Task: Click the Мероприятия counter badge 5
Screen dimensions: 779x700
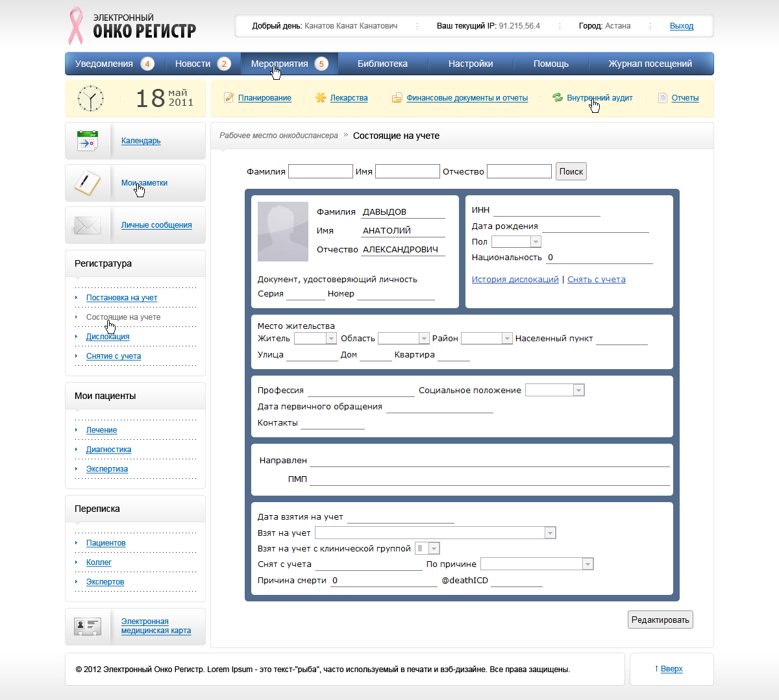Action: pos(321,64)
